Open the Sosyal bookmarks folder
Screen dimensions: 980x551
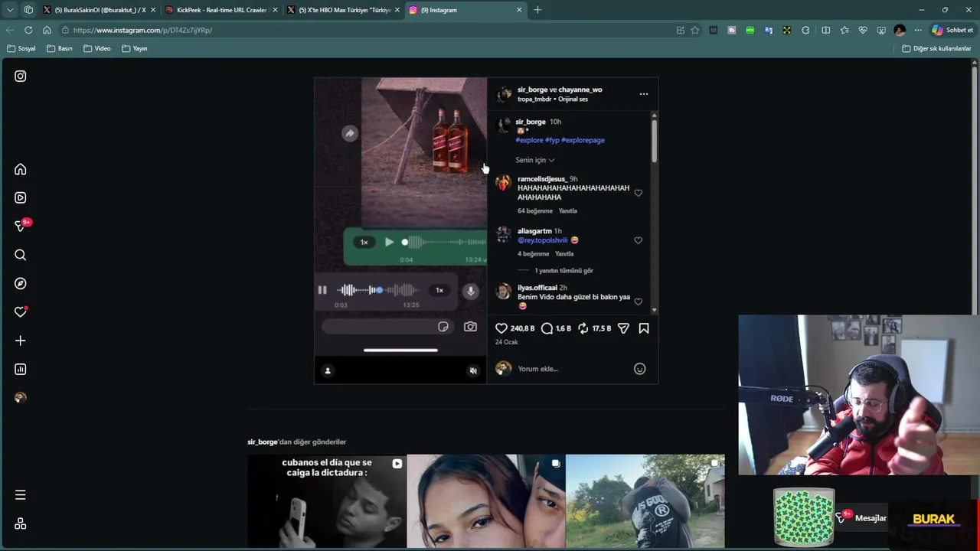click(x=21, y=48)
